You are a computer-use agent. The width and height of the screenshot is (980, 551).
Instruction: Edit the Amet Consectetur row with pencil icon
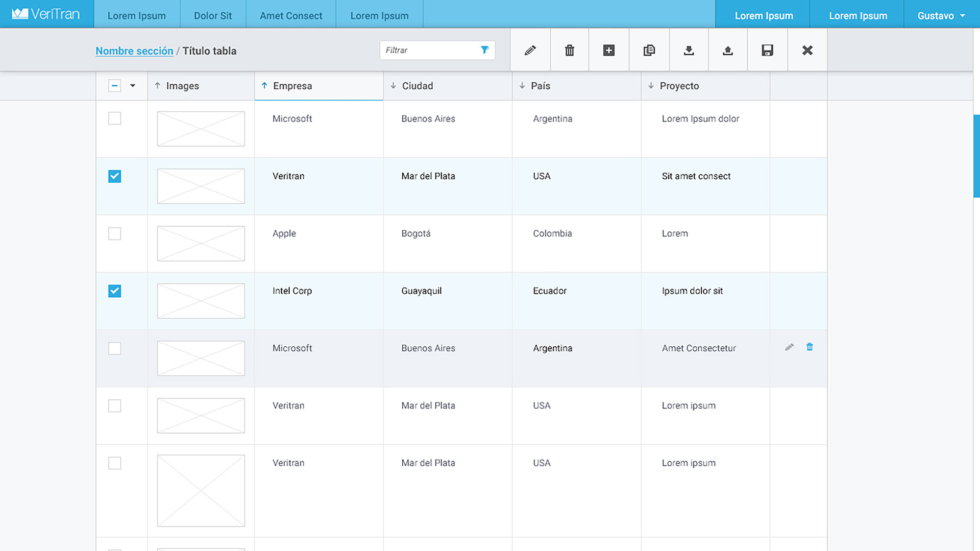click(x=789, y=347)
